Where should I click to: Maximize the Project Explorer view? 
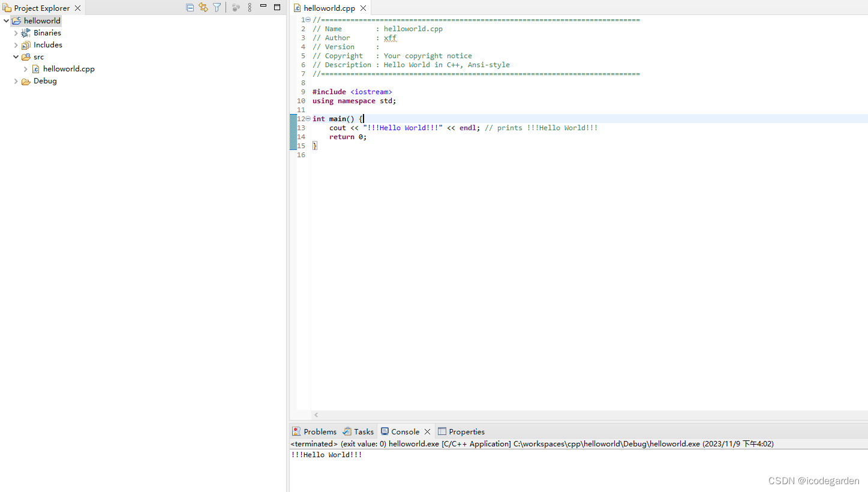tap(277, 7)
